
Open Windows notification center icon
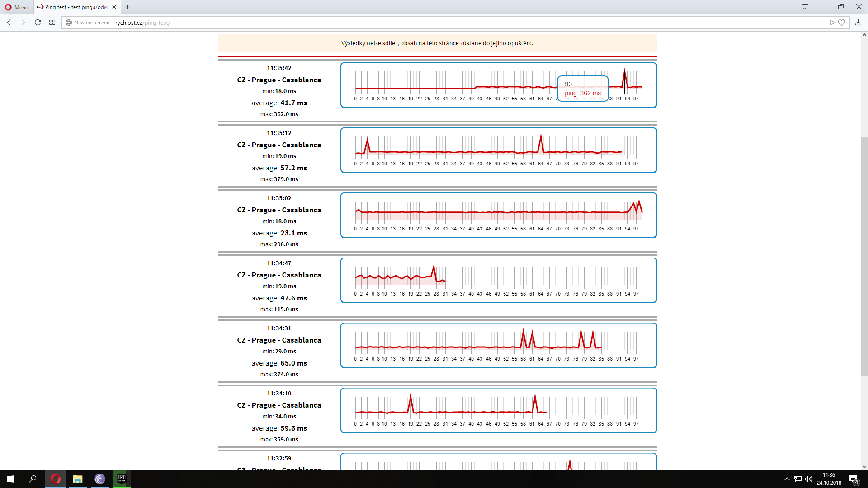854,479
